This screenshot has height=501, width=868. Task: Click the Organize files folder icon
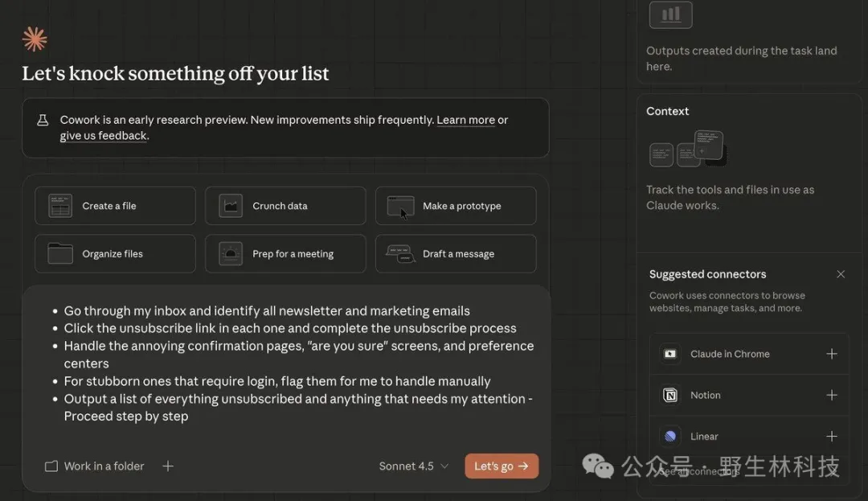click(60, 254)
